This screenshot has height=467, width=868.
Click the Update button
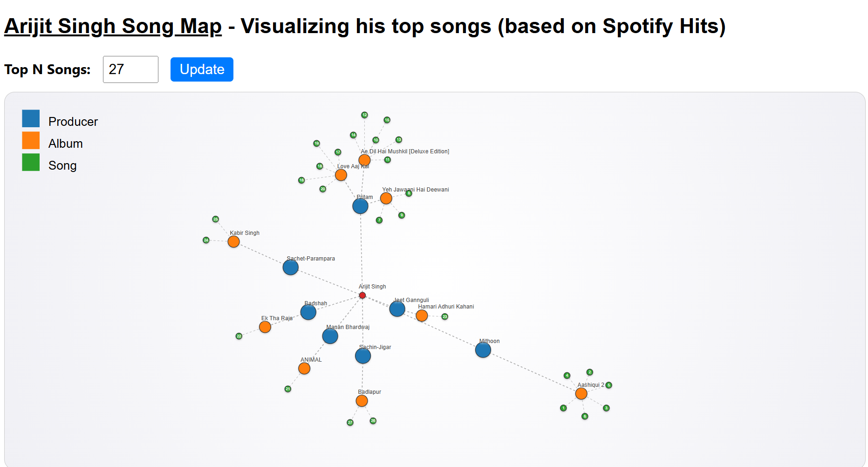point(202,69)
